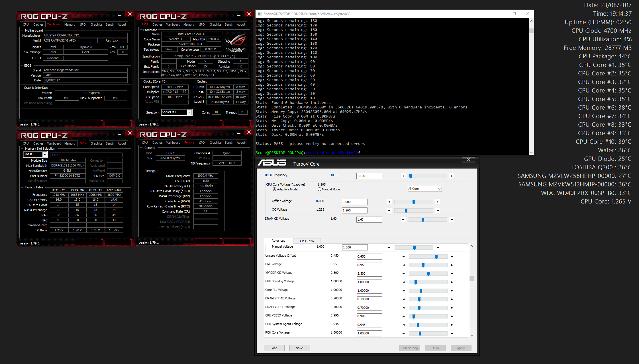
Task: Increase DRAM VTT CD Voltage with right arrow
Action: 452,308
